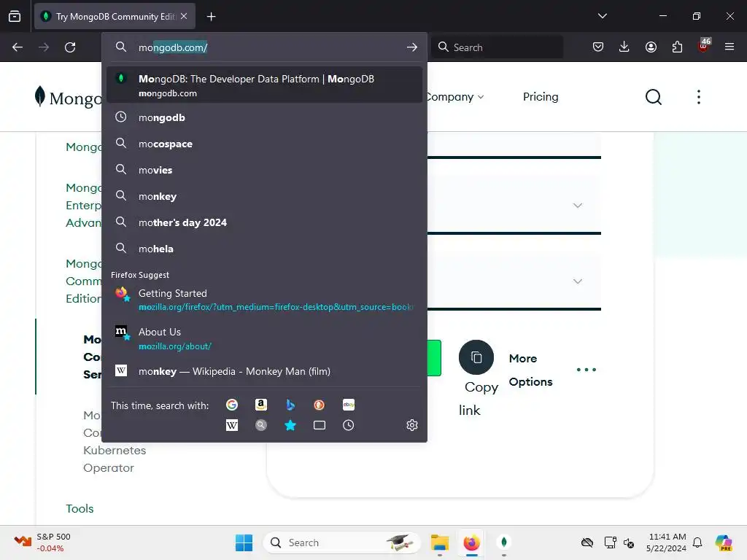Open MongoDB site three-dot vertical menu

(x=698, y=97)
